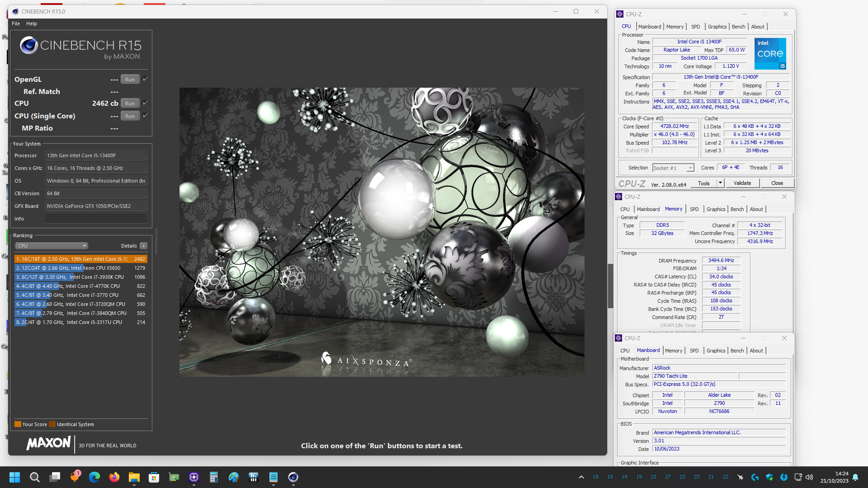
Task: Show hidden system tray icons
Action: (581, 477)
